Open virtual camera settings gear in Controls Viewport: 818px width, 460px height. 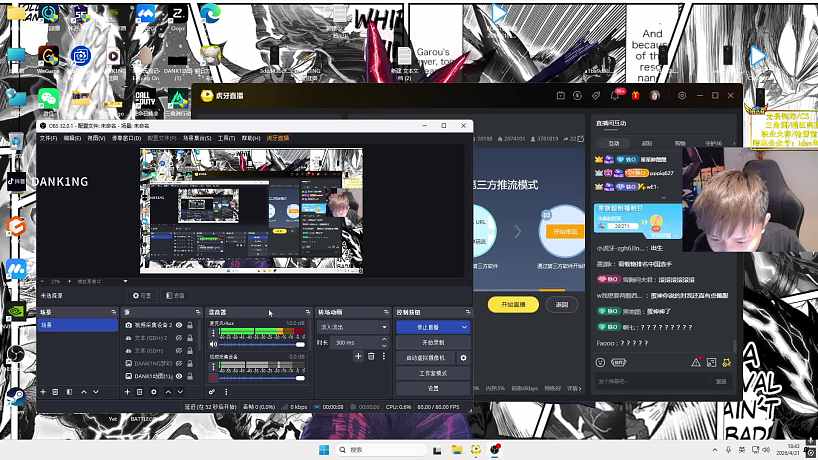(x=463, y=358)
